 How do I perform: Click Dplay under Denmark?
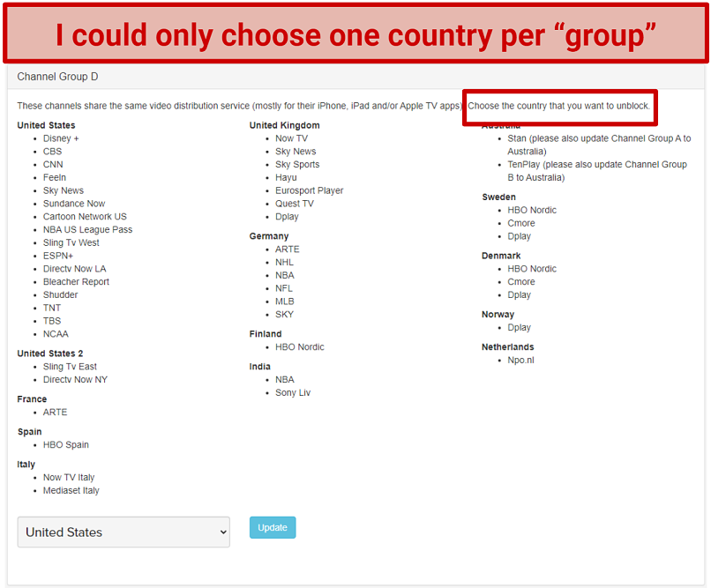(x=520, y=295)
